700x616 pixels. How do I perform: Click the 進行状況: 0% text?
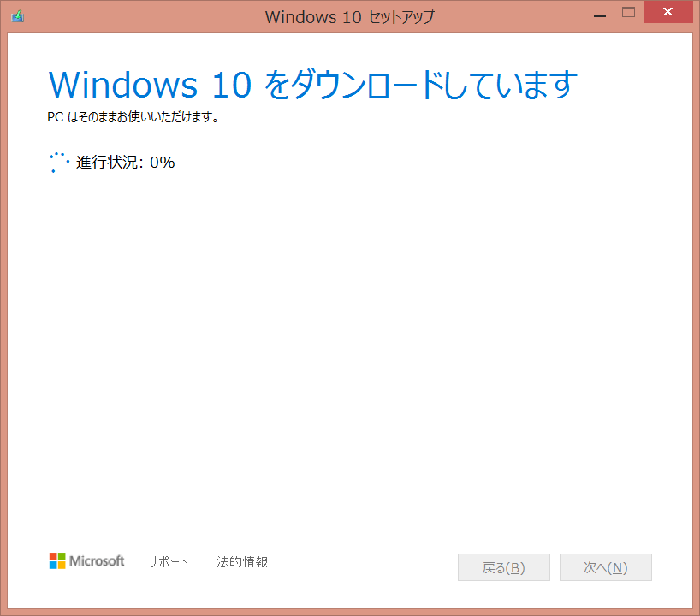coord(126,162)
